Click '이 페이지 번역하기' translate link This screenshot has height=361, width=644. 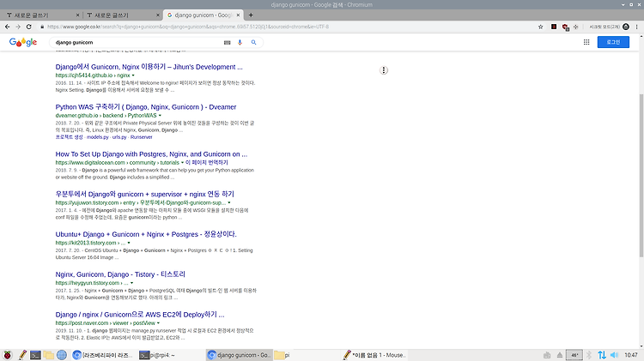point(207,163)
